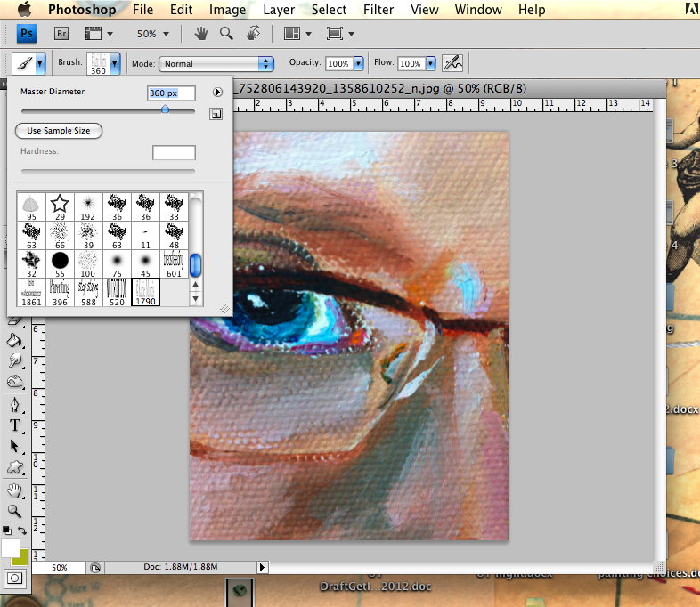Launch Adobe Bridge
This screenshot has height=607, width=700.
coord(61,34)
